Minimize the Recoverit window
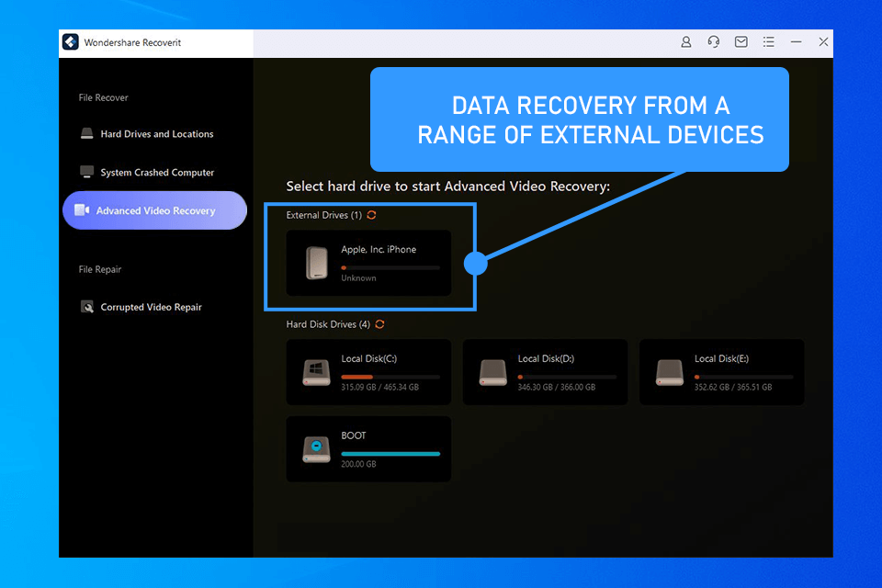This screenshot has width=882, height=588. tap(796, 42)
